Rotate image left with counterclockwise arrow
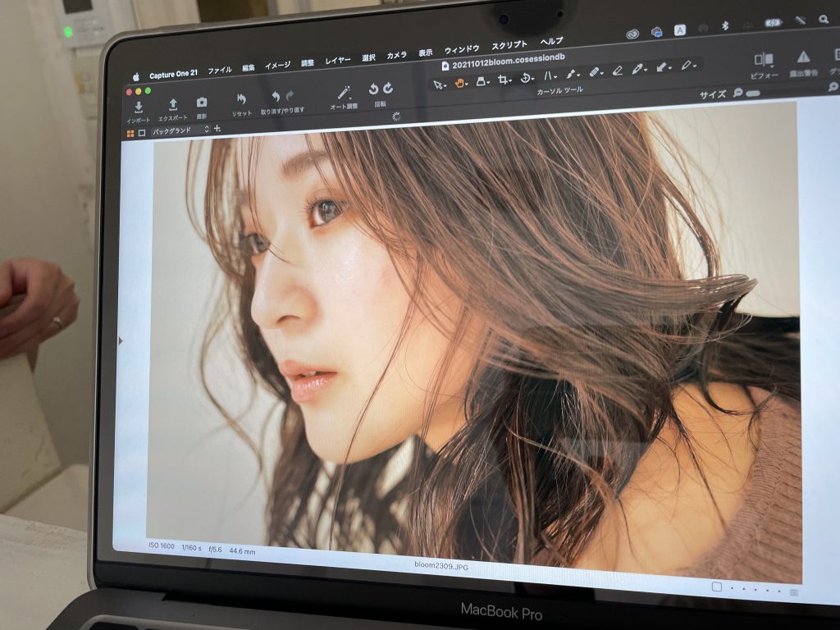This screenshot has height=630, width=840. pos(373,89)
